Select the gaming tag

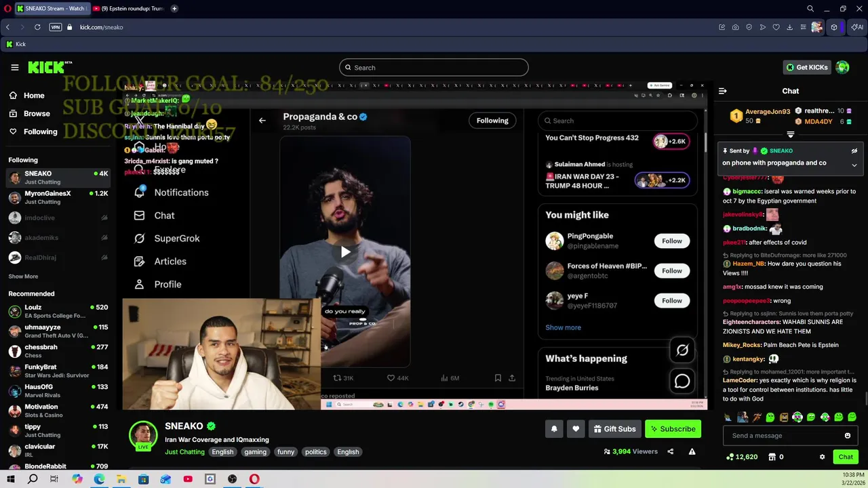pyautogui.click(x=255, y=452)
